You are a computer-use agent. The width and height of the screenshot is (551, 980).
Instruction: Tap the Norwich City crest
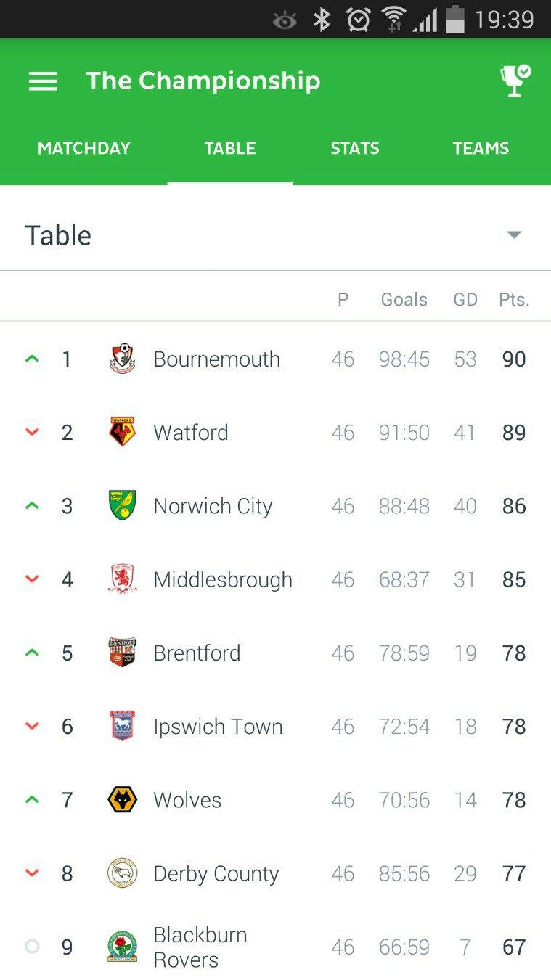pos(122,505)
